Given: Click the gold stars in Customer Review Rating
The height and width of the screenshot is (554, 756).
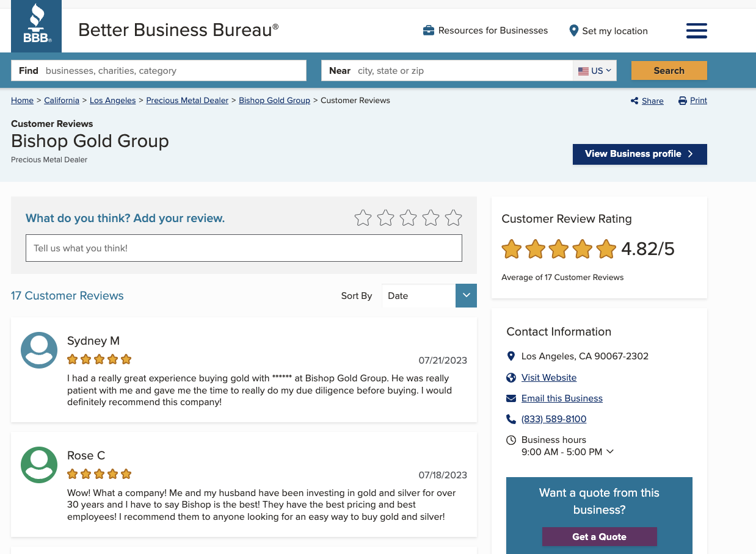Looking at the screenshot, I should (x=559, y=249).
